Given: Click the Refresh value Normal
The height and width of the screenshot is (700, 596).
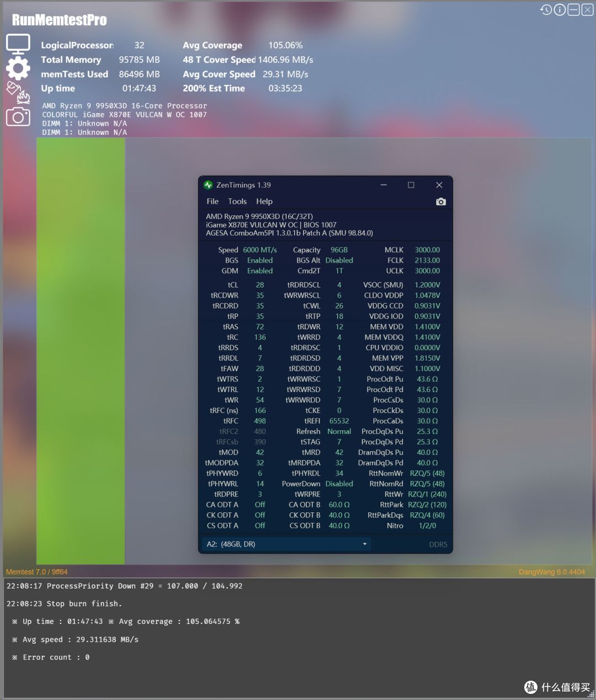Looking at the screenshot, I should coord(339,432).
